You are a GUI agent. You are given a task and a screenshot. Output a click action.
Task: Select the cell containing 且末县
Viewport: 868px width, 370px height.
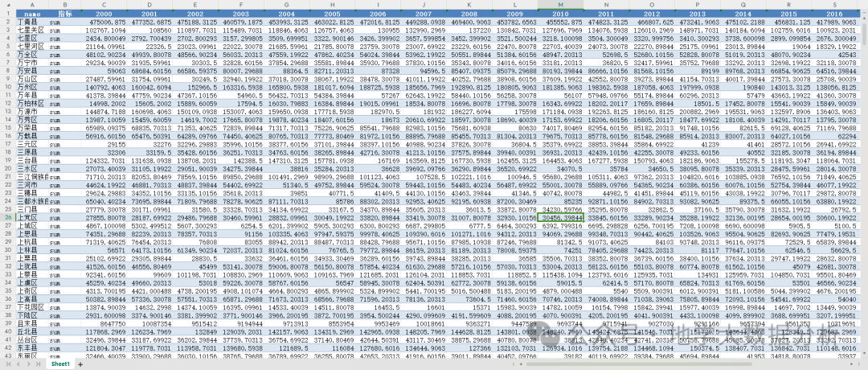pyautogui.click(x=32, y=324)
